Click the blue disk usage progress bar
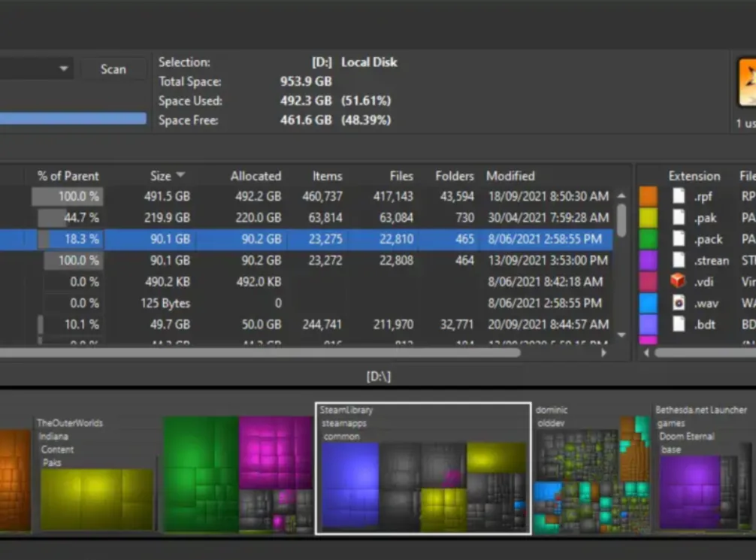The height and width of the screenshot is (560, 756). 73,119
